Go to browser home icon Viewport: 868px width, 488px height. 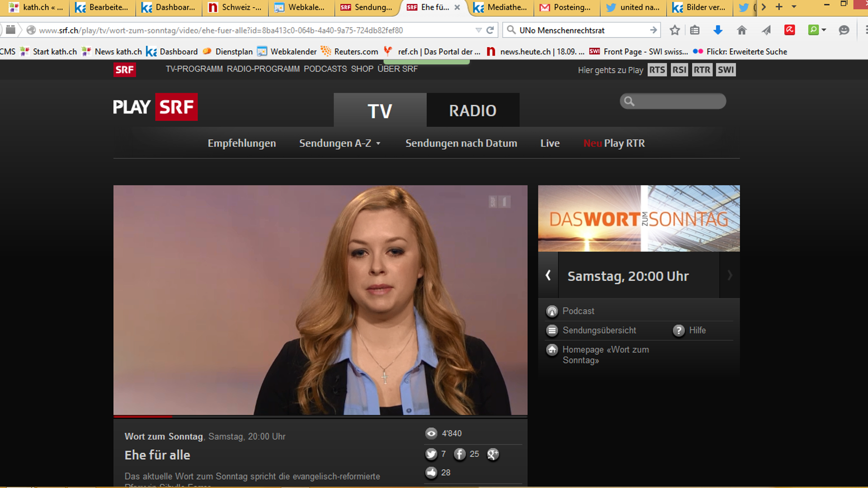[x=742, y=30]
